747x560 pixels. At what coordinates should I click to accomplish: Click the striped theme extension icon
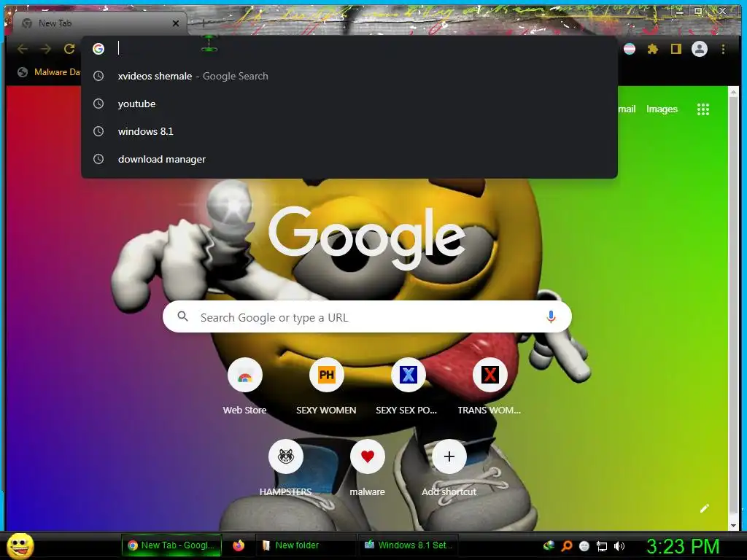coord(630,49)
